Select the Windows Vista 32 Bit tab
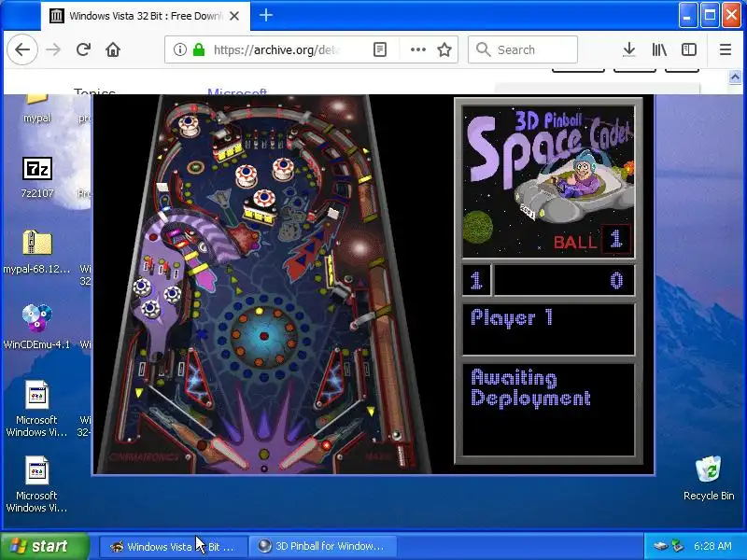The height and width of the screenshot is (560, 747). click(x=146, y=16)
